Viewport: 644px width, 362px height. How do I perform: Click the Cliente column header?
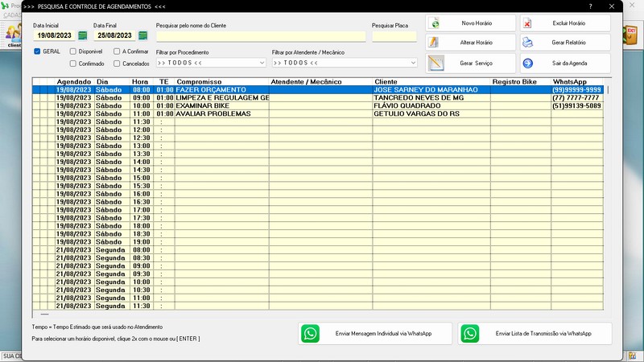pos(431,82)
